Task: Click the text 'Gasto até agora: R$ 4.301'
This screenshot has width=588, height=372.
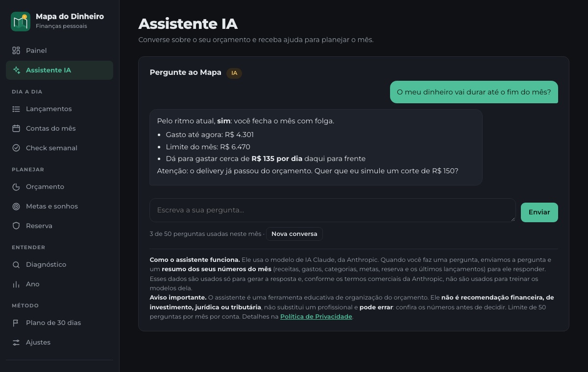Action: click(210, 135)
